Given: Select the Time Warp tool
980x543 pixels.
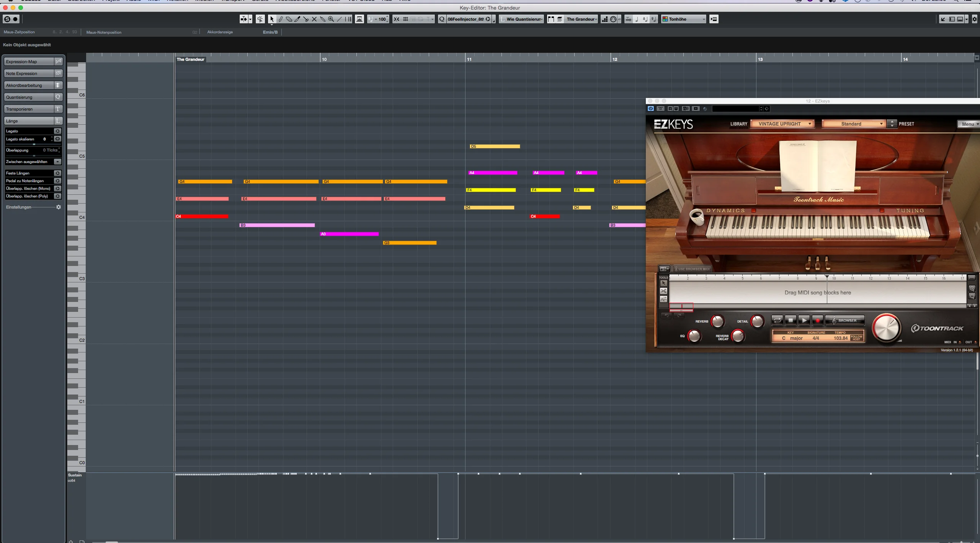Looking at the screenshot, I should (x=348, y=19).
